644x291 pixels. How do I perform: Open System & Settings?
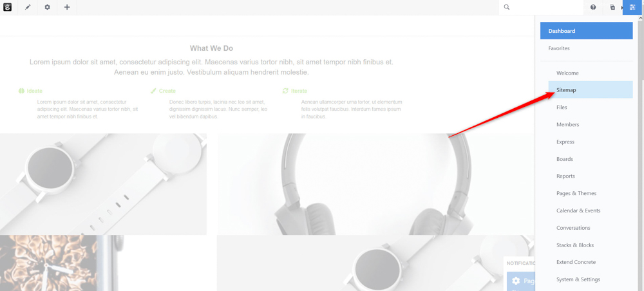578,279
